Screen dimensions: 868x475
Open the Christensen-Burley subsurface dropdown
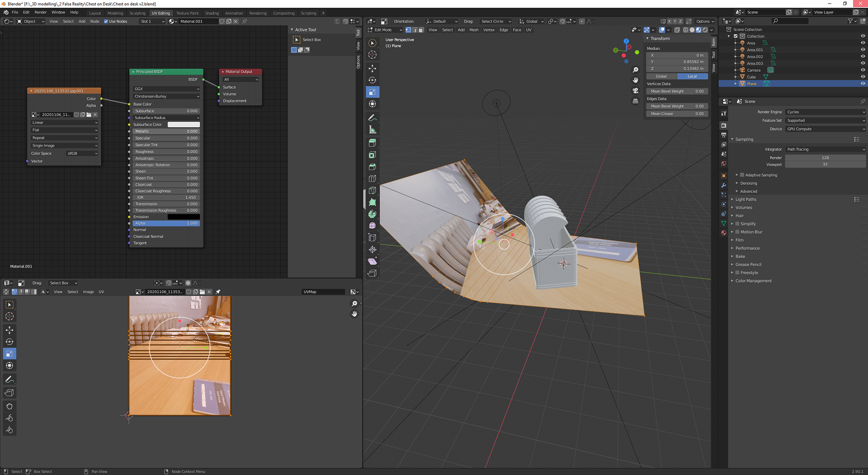point(166,97)
